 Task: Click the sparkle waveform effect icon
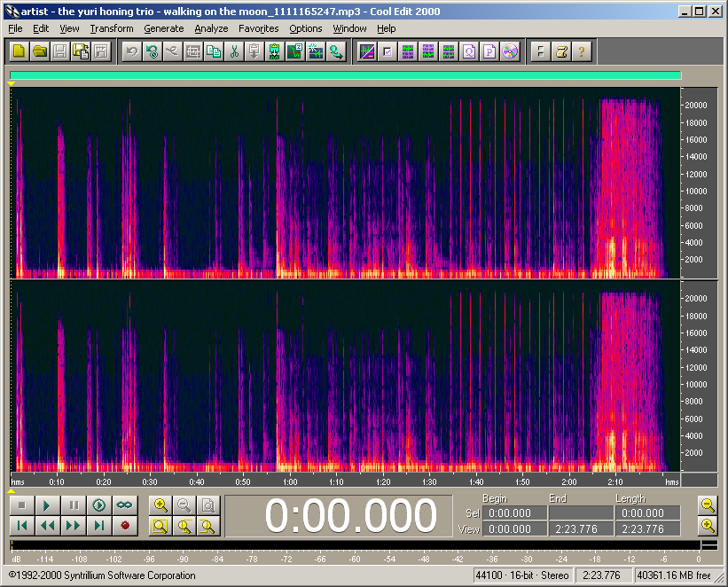tap(316, 51)
